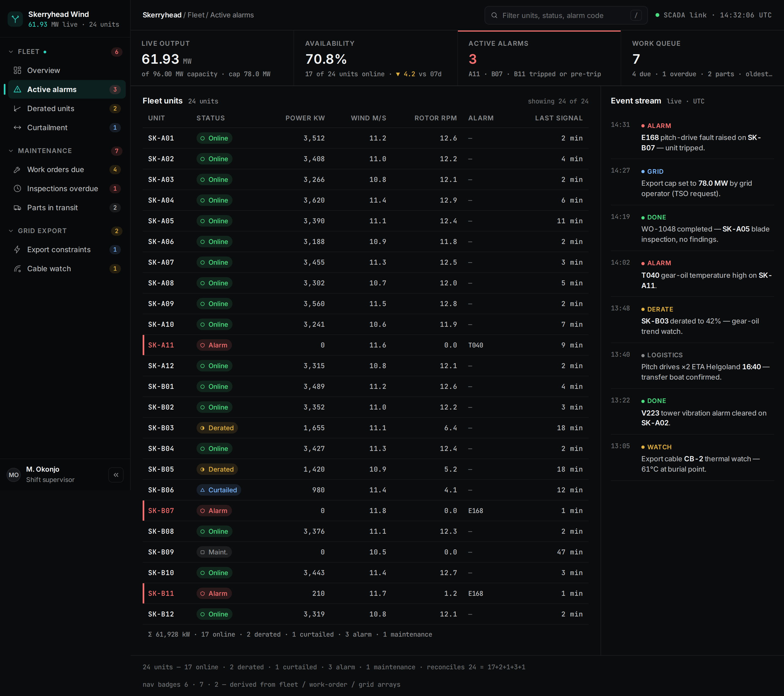The width and height of the screenshot is (784, 696).
Task: Click the Overview grid icon
Action: [x=17, y=70]
